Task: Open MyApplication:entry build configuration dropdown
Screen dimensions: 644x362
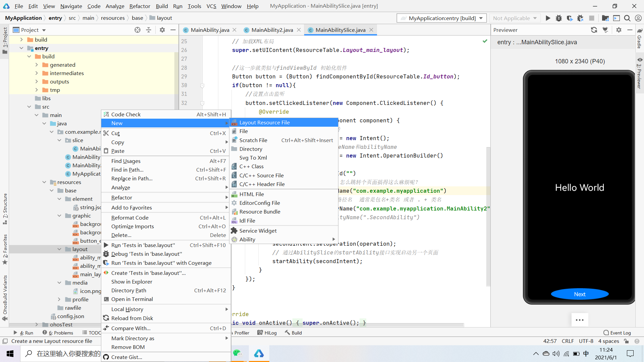Action: tap(441, 18)
